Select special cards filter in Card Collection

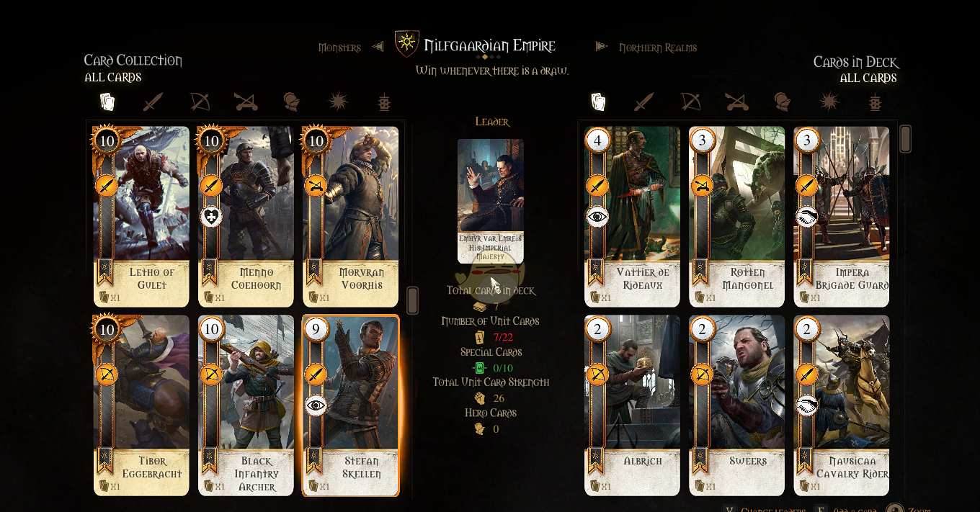(385, 102)
